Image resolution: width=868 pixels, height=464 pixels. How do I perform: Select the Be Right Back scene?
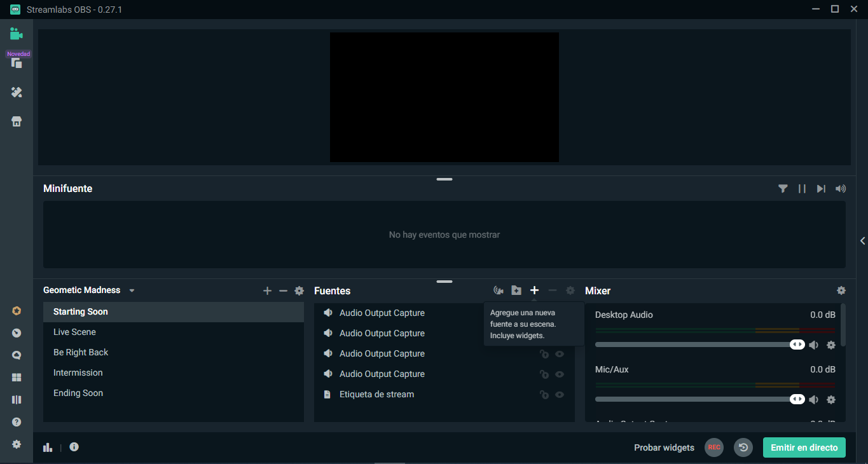81,352
